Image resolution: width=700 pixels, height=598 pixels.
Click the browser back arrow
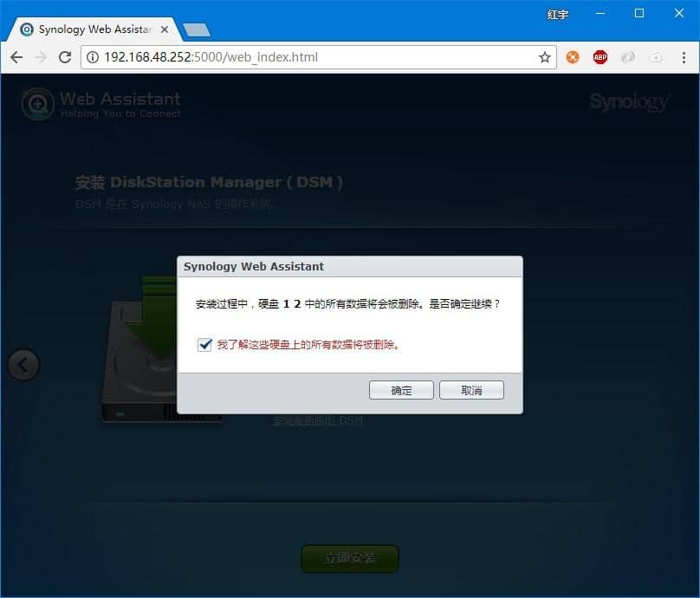pos(16,57)
